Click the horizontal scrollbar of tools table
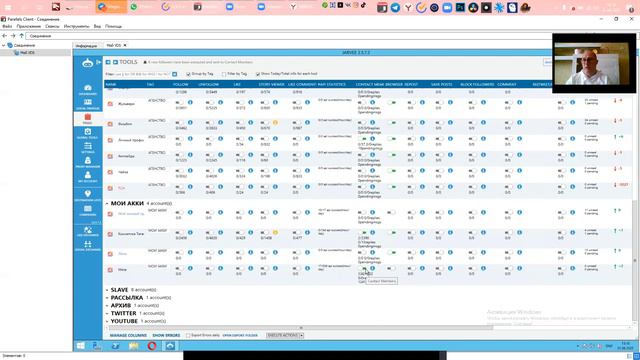 [x=301, y=328]
